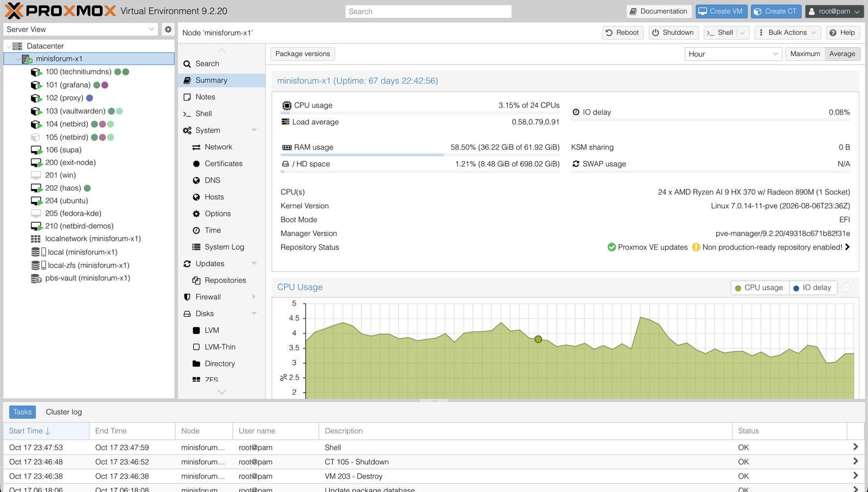This screenshot has width=868, height=492.
Task: Open details arrow for CT 105 - Shutdown task
Action: (x=856, y=462)
